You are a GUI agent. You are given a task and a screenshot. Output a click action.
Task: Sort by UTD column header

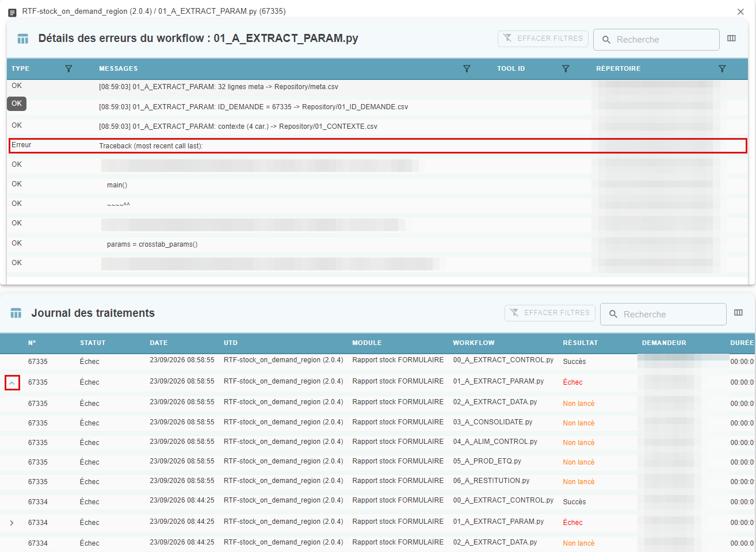point(231,343)
